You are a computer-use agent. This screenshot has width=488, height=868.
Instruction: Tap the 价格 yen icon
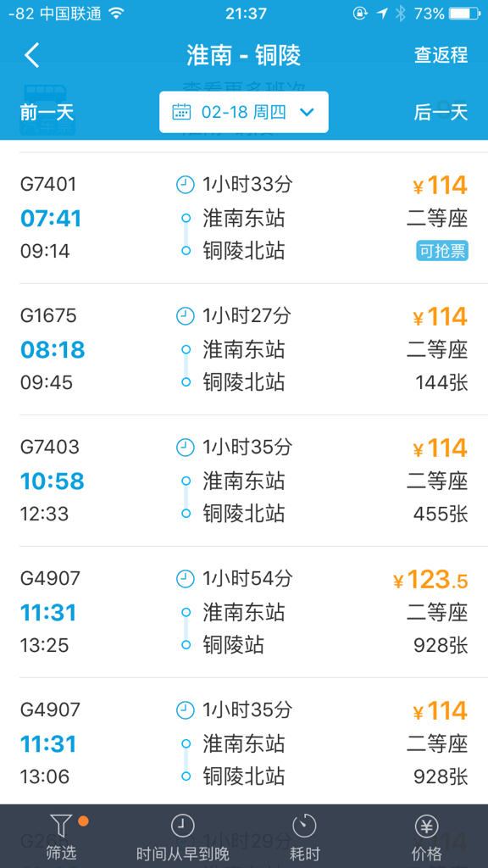[x=427, y=826]
